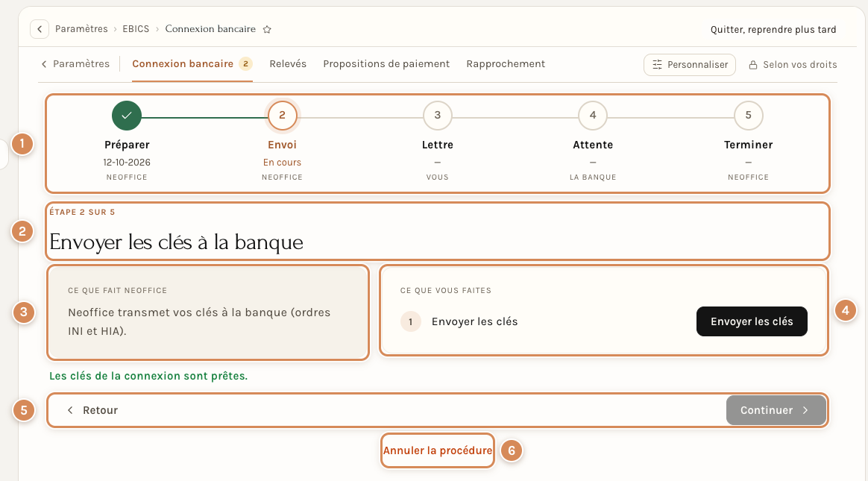
Task: Click the Personnaliser button
Action: click(x=690, y=65)
